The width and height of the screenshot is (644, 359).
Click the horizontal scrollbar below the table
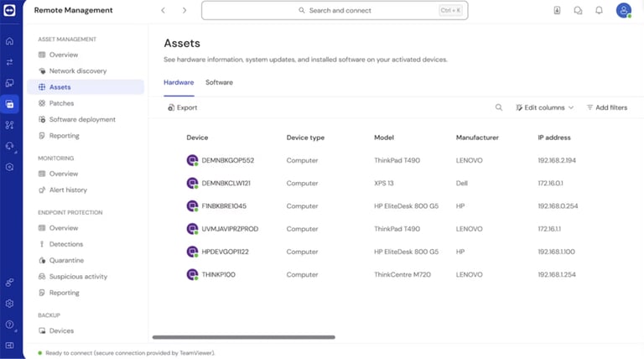[x=243, y=337]
